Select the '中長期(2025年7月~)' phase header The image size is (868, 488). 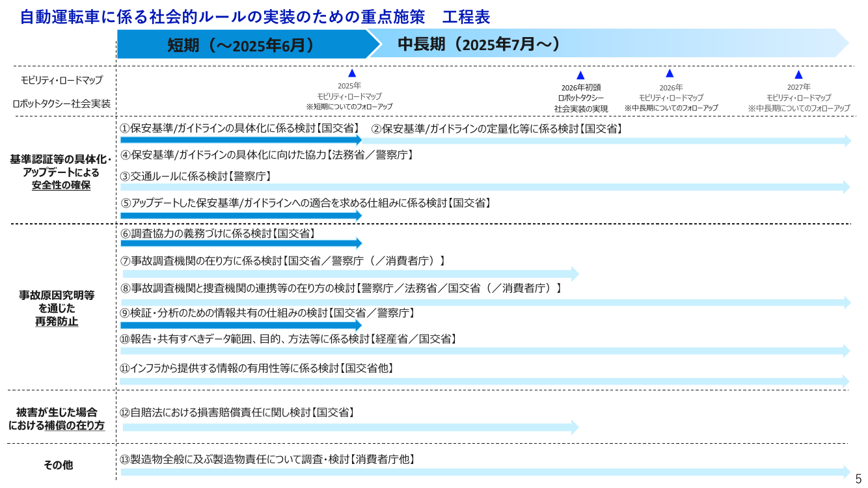click(608, 44)
